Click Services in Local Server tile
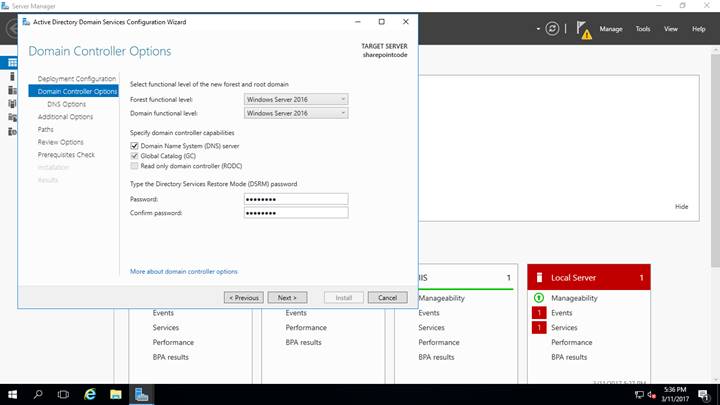Screen dimensions: 720x405 click(x=564, y=327)
